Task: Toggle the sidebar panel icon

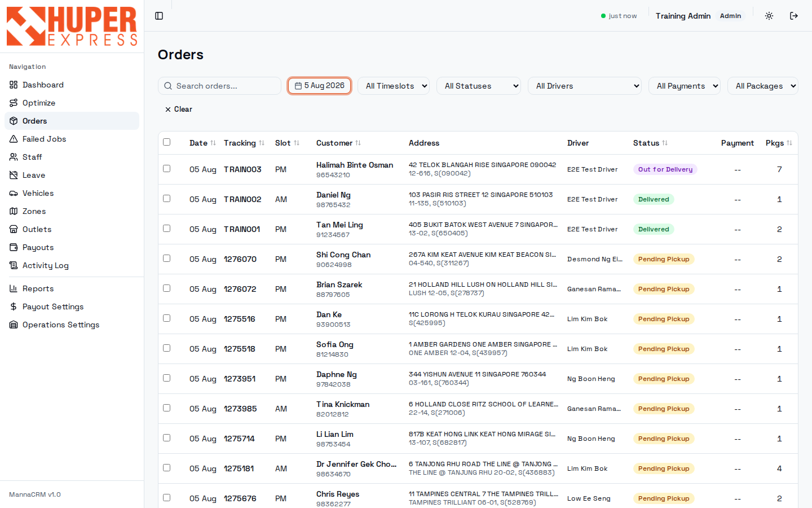Action: tap(159, 16)
